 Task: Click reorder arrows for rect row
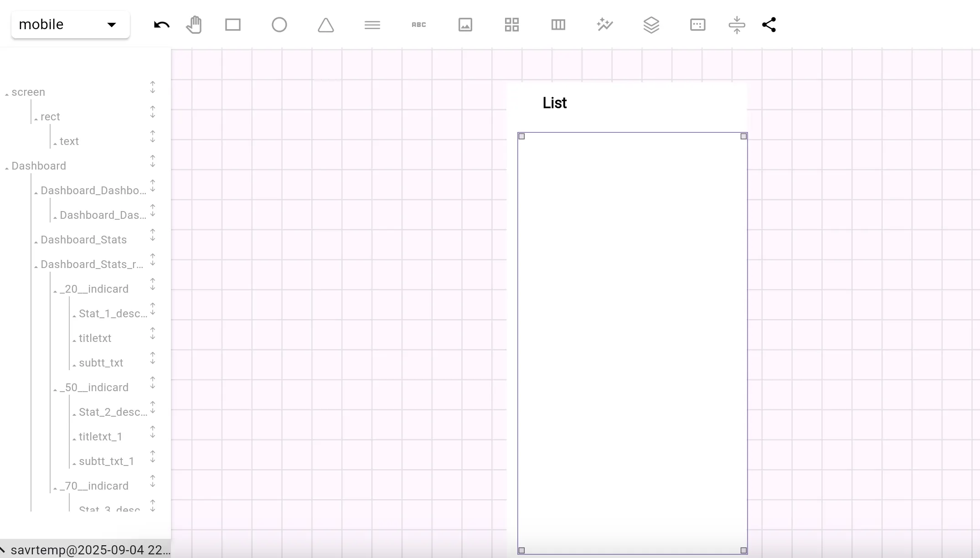[153, 112]
